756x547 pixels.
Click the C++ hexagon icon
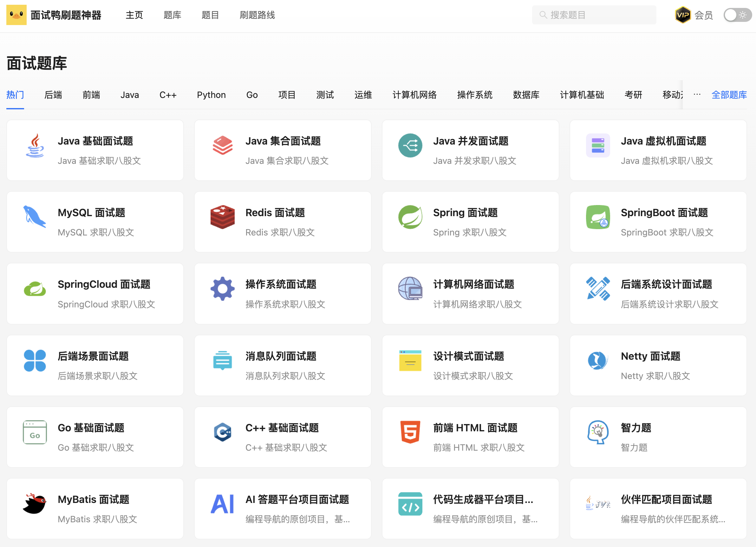[x=223, y=432]
